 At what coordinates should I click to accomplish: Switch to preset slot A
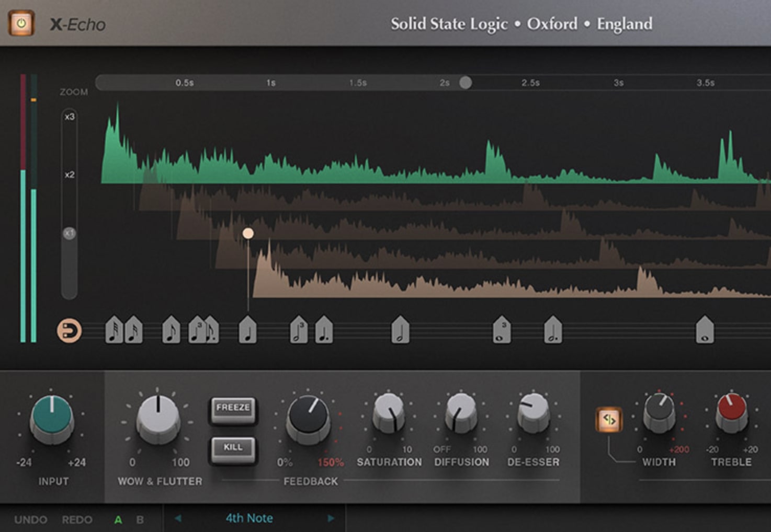point(118,519)
